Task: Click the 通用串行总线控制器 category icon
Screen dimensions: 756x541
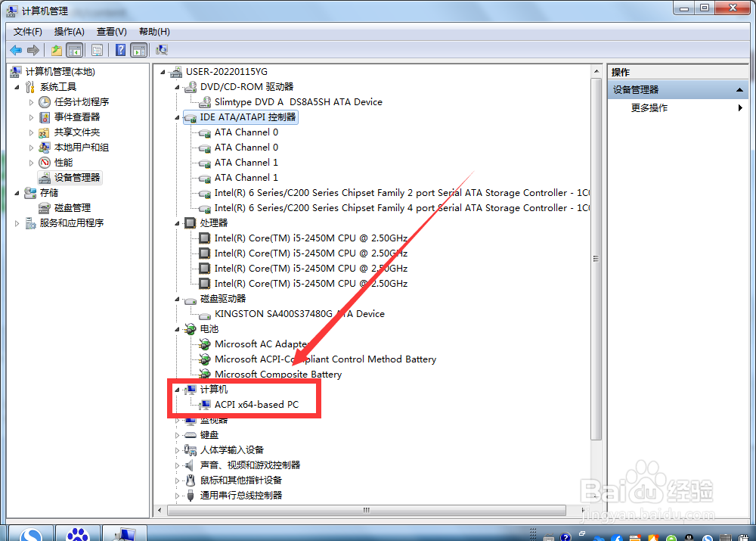Action: coord(191,496)
